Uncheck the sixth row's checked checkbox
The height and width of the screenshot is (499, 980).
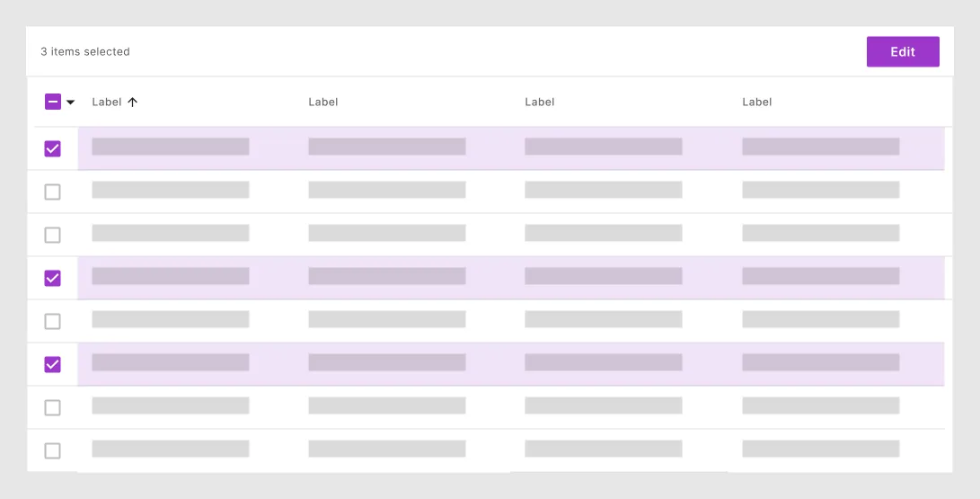click(52, 364)
